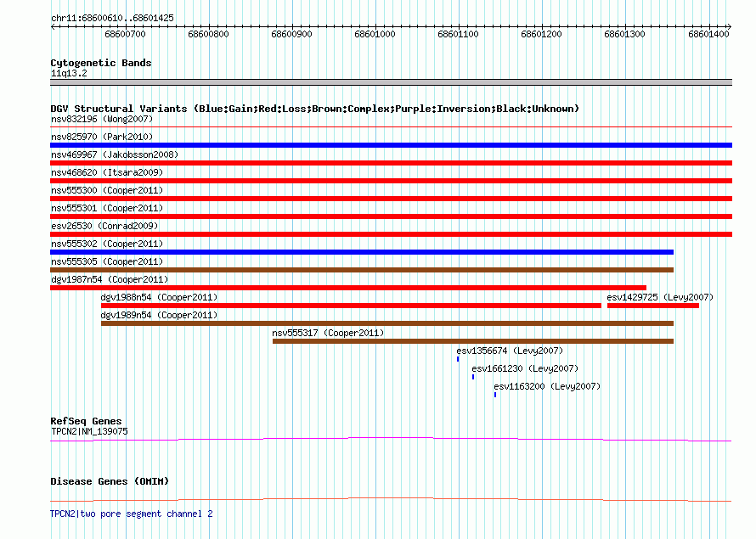Select the blue nsv825970 (Park2010) gain bar
Viewport: 756px width, 539px height.
[391, 145]
